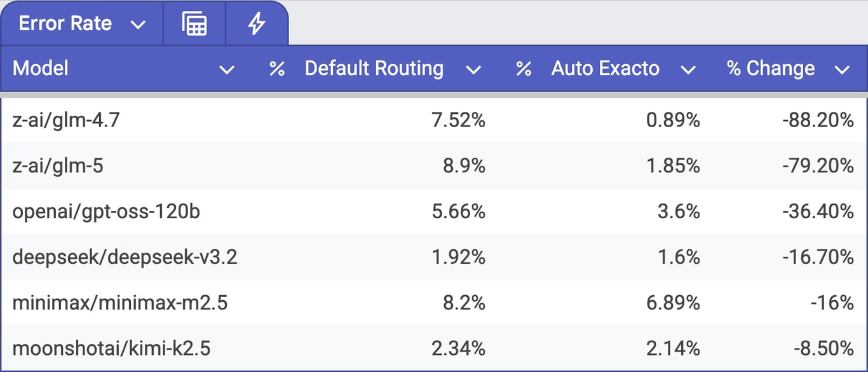This screenshot has width=868, height=372.
Task: Open Auto Exacto column dropdown chevron
Action: click(x=688, y=70)
